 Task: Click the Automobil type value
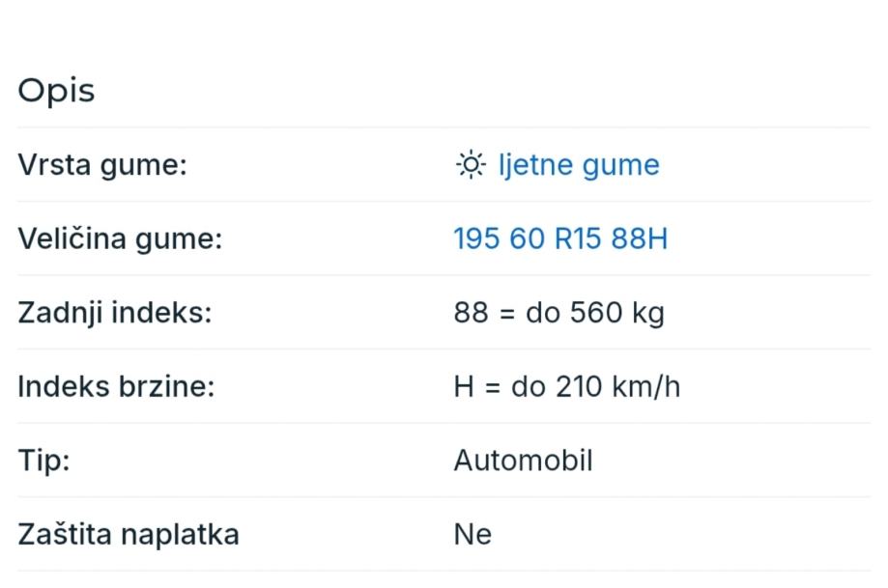523,461
